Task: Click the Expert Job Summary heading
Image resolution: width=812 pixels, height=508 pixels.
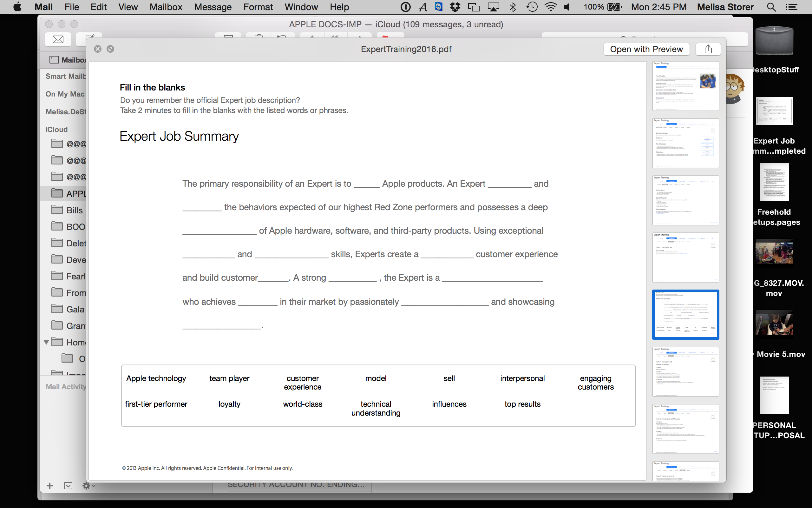Action: coord(179,137)
